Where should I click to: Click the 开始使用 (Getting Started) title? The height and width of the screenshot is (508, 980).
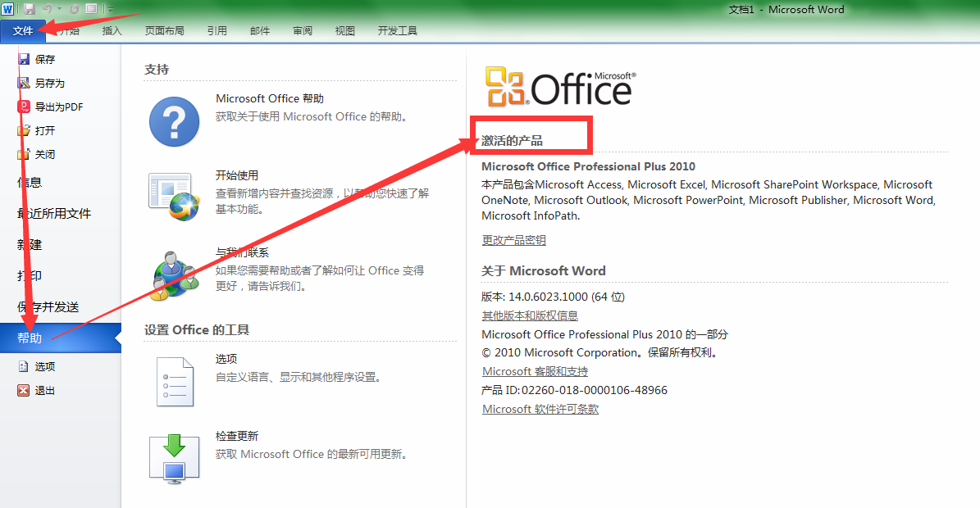[x=237, y=175]
